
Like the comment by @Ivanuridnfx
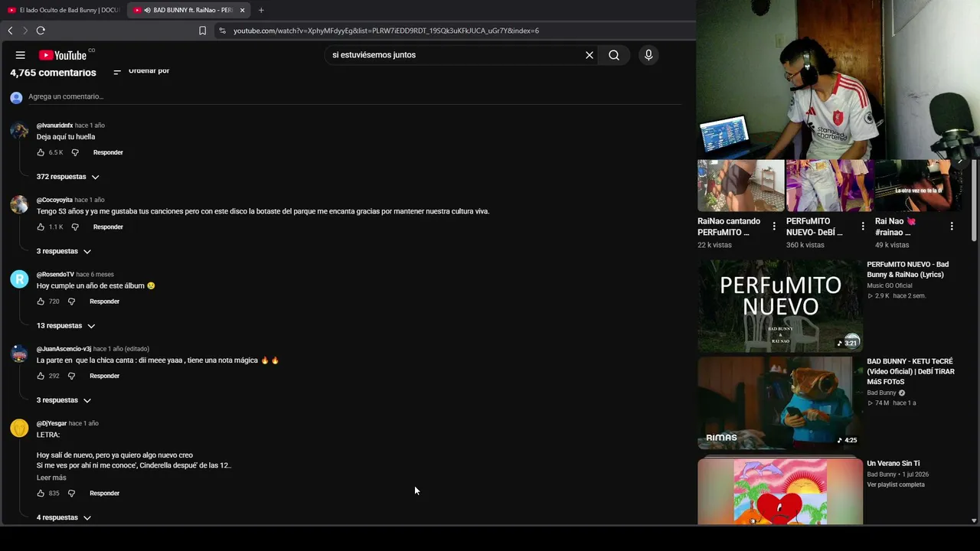point(41,152)
